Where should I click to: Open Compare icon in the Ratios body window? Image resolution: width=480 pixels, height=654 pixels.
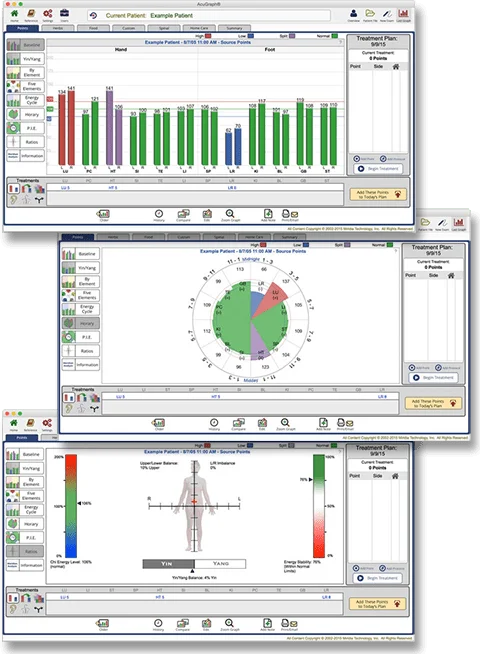(182, 624)
